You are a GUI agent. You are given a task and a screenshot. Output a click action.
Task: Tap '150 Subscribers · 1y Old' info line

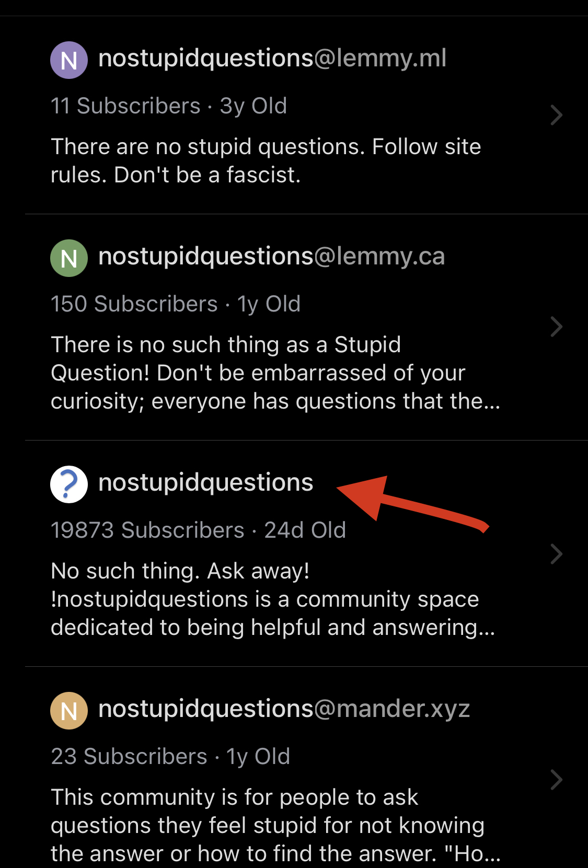coord(176,304)
